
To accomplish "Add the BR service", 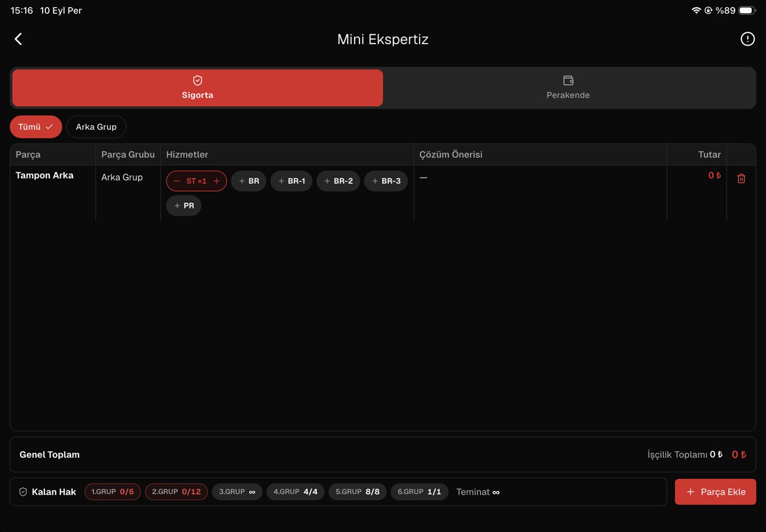I will pos(249,181).
